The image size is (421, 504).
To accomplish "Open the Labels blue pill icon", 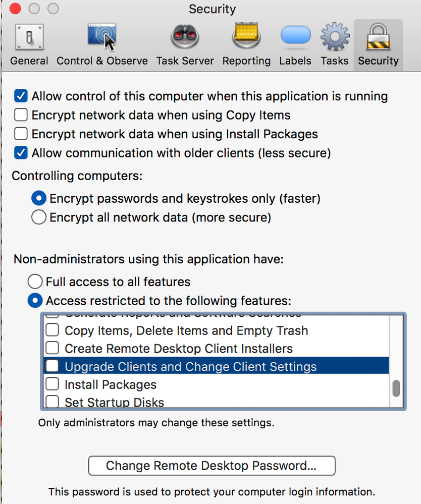I will (295, 35).
